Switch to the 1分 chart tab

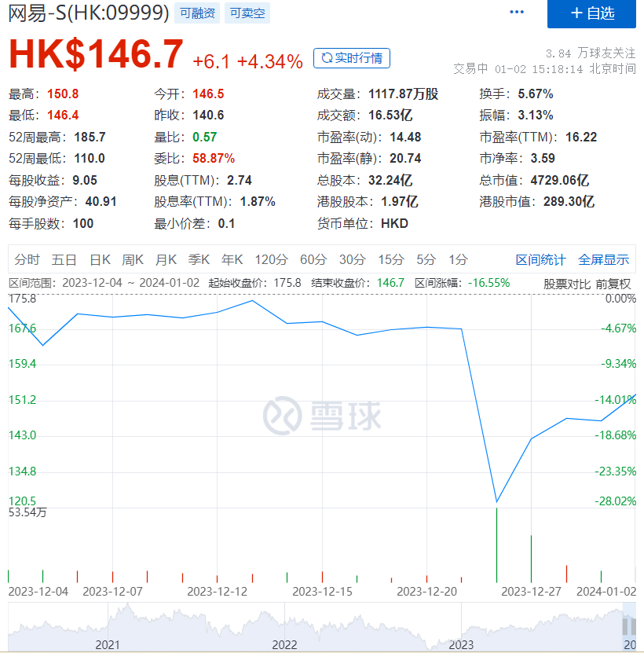pyautogui.click(x=458, y=259)
